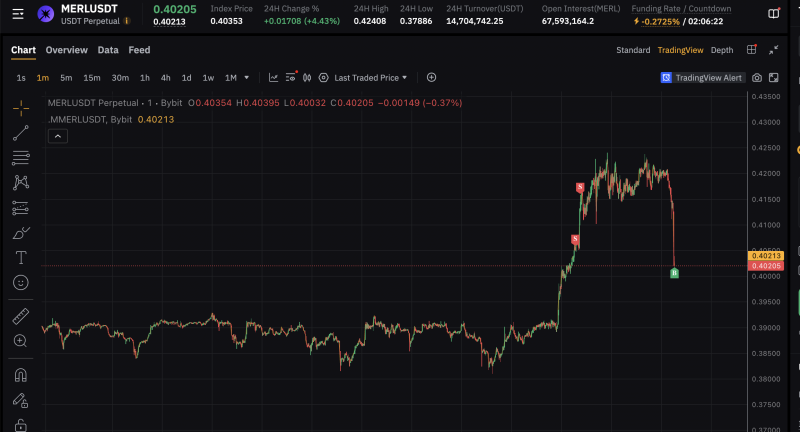
Task: Click the 0.40213 price label on axis
Action: click(x=765, y=256)
